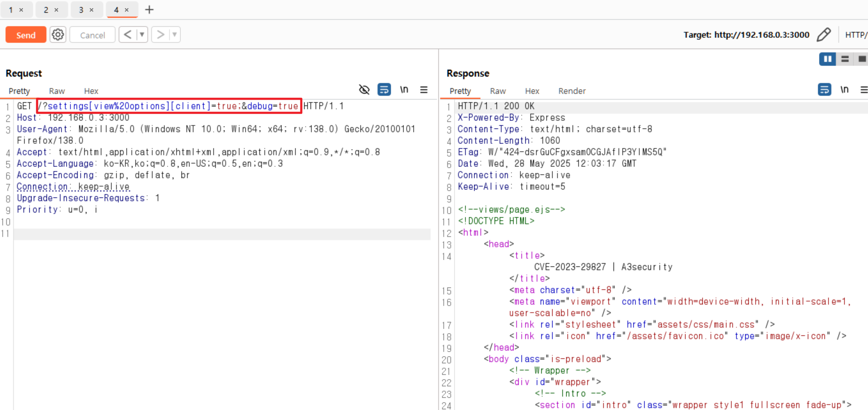Click the Send button

click(x=26, y=35)
